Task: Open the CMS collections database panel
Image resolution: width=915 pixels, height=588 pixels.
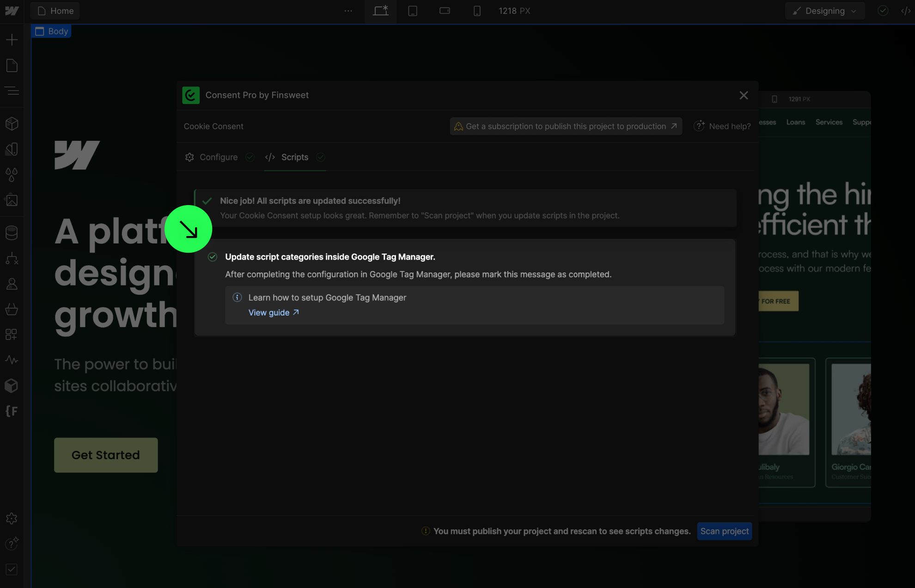Action: point(12,233)
